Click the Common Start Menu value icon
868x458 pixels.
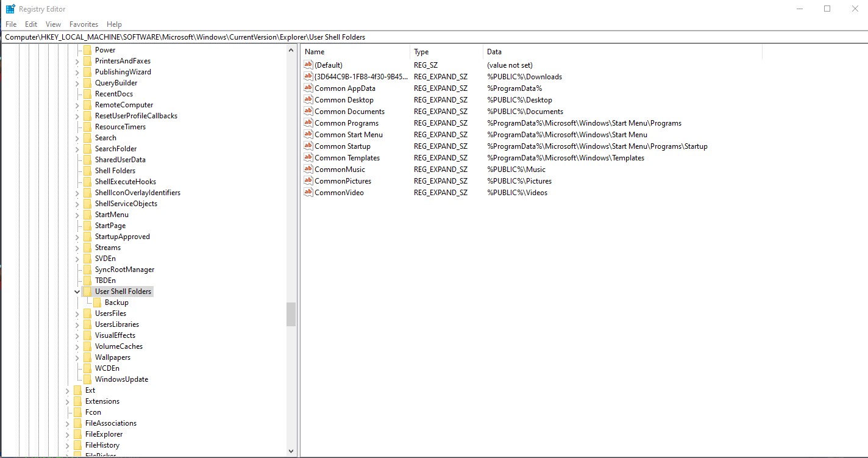[x=308, y=135]
